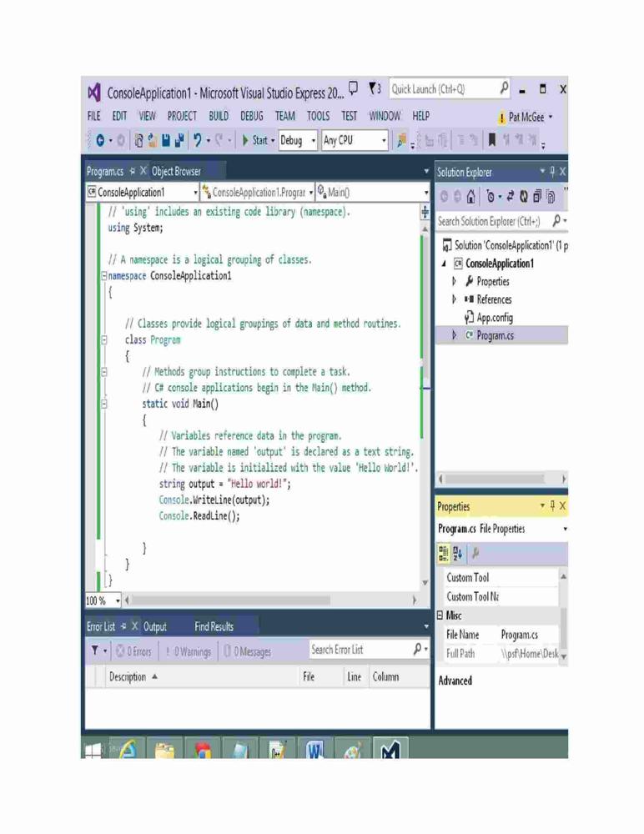
Task: Click the Search Solution Explorer field
Action: coord(494,221)
